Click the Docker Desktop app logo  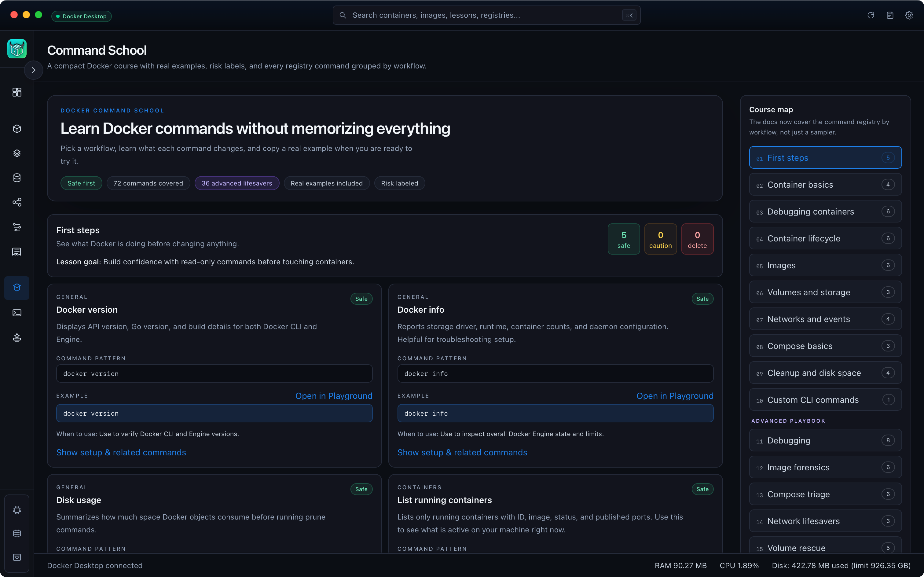click(17, 49)
